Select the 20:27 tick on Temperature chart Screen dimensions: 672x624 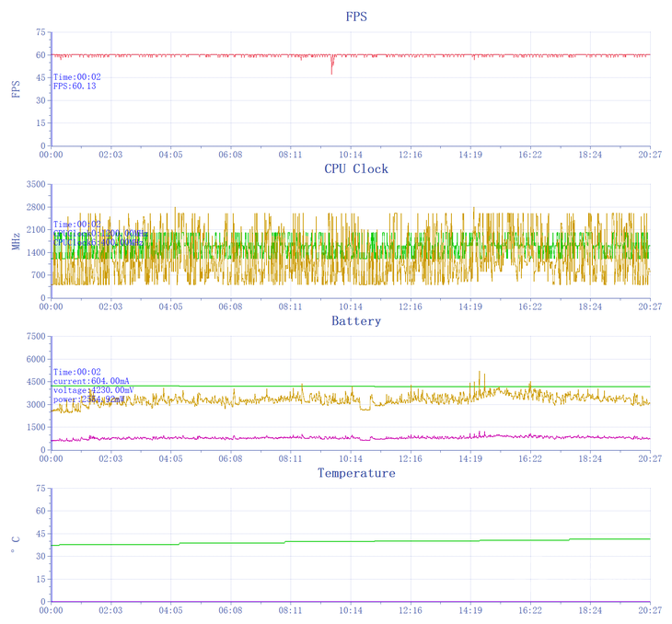point(650,610)
